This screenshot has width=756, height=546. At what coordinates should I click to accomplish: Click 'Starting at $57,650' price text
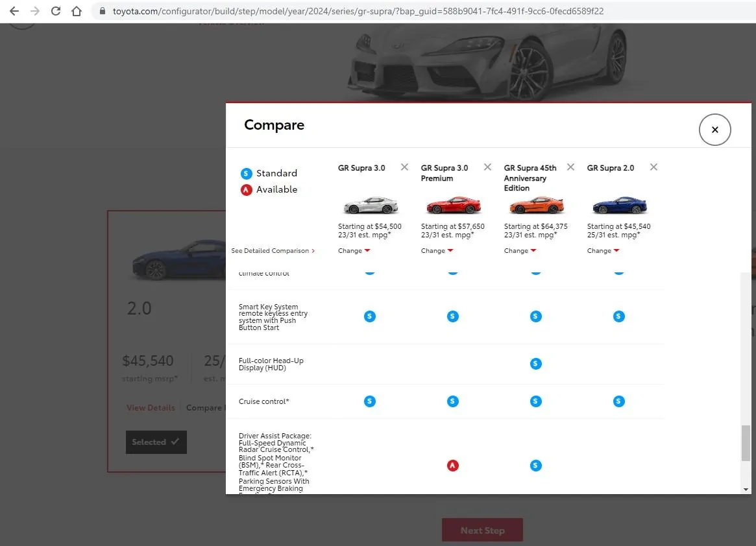coord(453,226)
